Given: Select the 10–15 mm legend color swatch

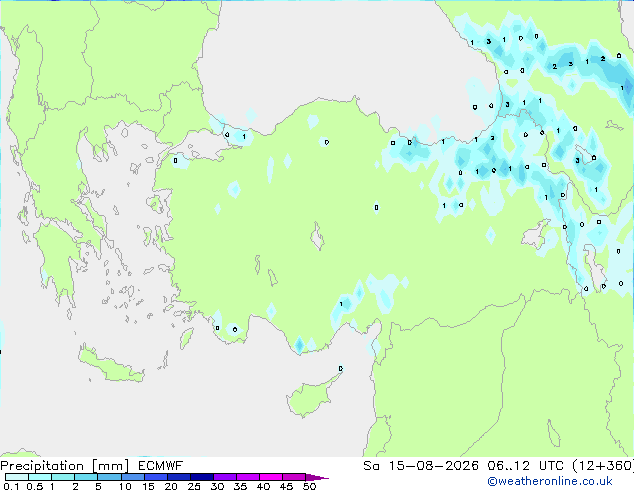Looking at the screenshot, I should (132, 477).
